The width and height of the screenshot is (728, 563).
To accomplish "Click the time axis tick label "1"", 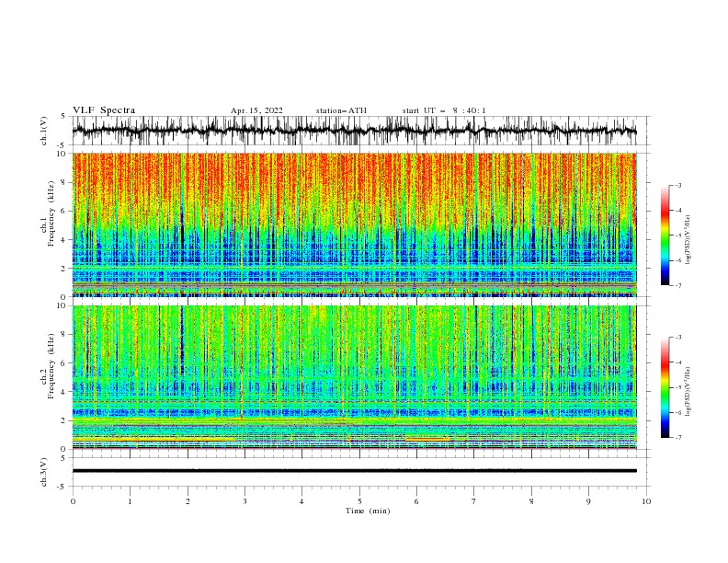I will 130,501.
